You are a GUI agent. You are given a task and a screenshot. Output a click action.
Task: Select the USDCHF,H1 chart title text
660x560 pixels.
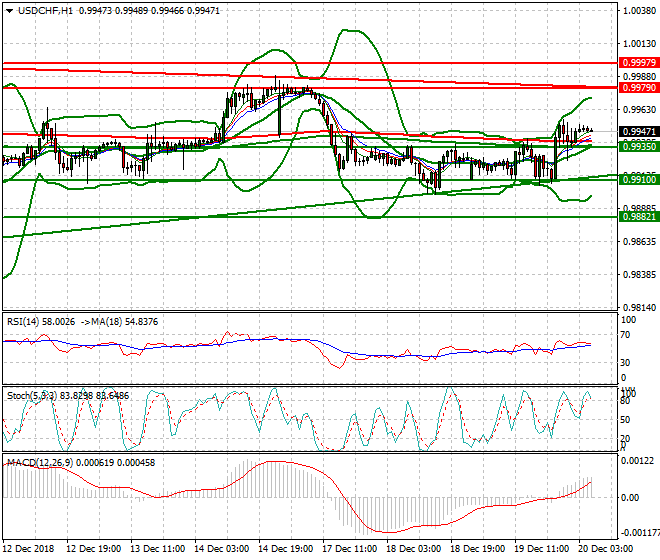pyautogui.click(x=45, y=11)
